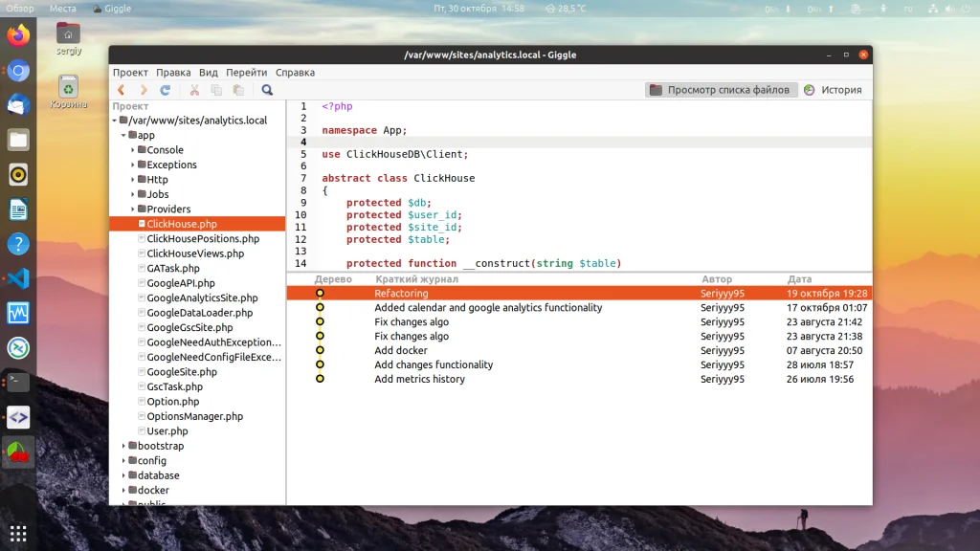Select the 'Add docker' commit row
This screenshot has height=551, width=980.
401,351
